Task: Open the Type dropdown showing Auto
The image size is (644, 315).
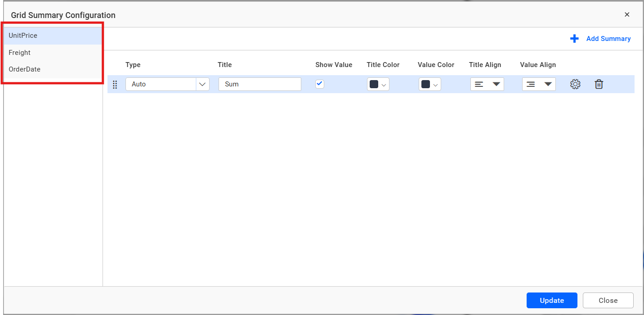Action: [x=167, y=84]
